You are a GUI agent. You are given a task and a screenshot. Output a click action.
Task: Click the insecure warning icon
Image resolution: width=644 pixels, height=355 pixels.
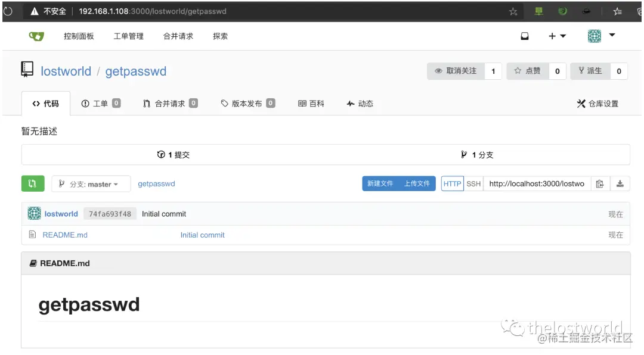[x=35, y=11]
